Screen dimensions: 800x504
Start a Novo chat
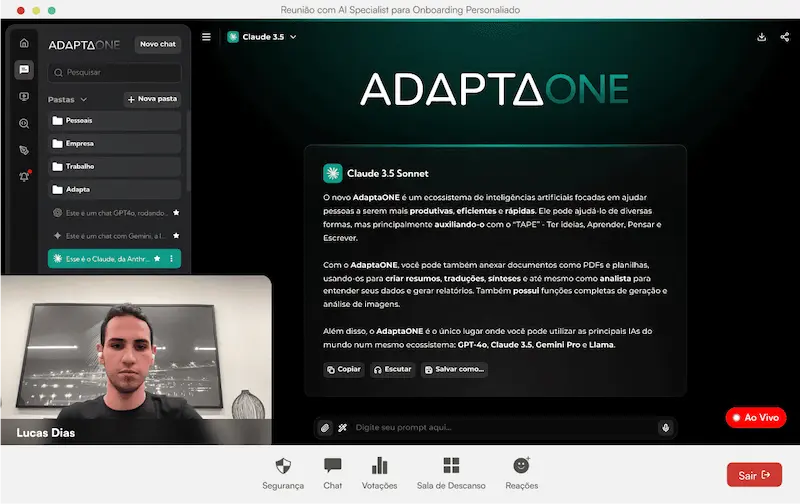point(158,44)
